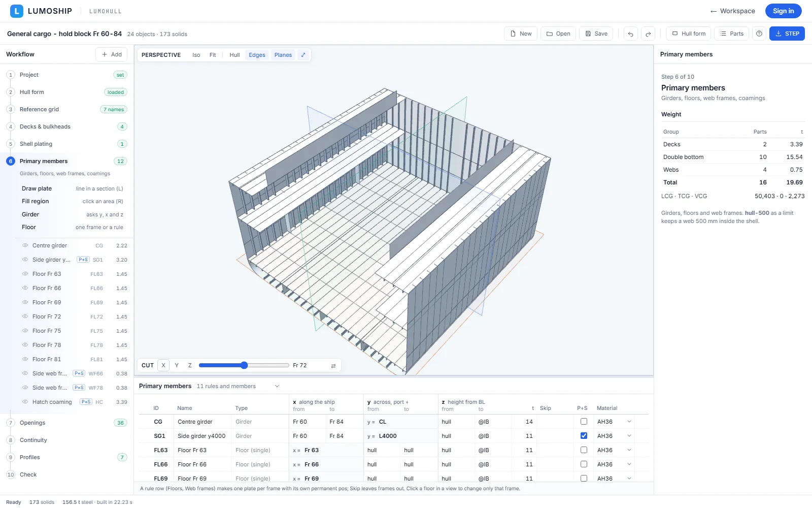
Task: Create a New model
Action: pyautogui.click(x=521, y=34)
